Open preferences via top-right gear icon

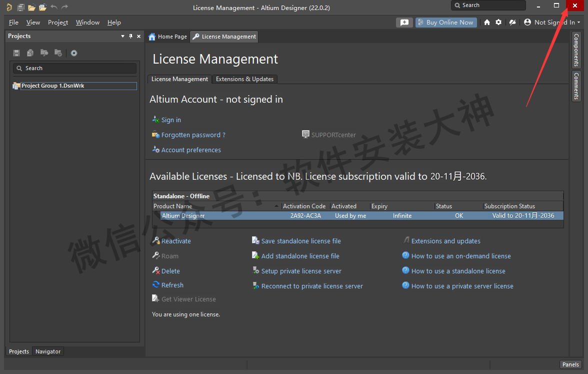pos(498,23)
